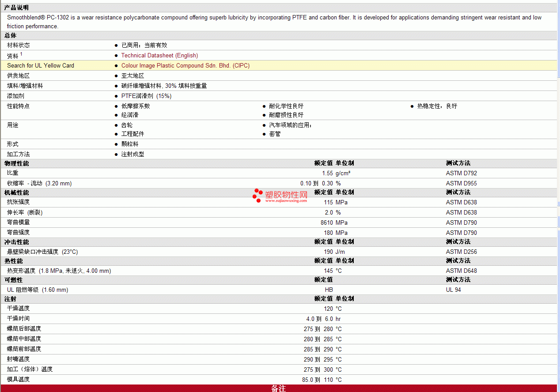Viewport: 560px width, 392px height.
Task: Click the 供货地区 row label
Action: point(19,75)
